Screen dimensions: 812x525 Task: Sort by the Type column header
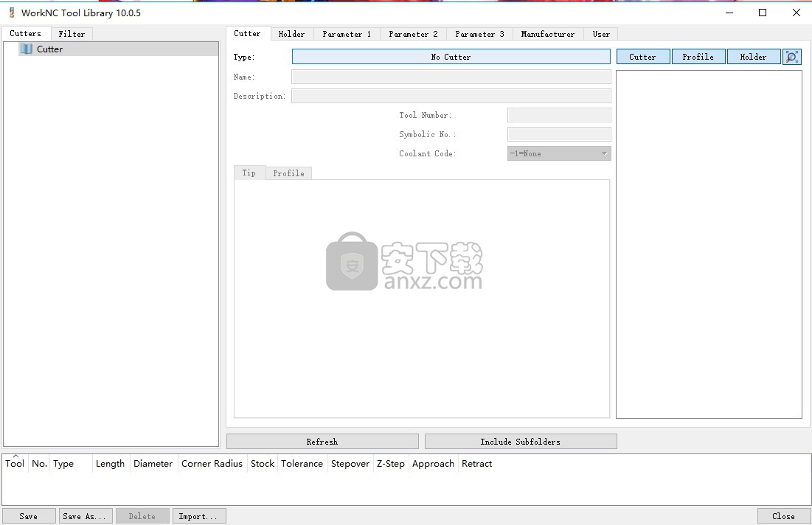[x=71, y=464]
